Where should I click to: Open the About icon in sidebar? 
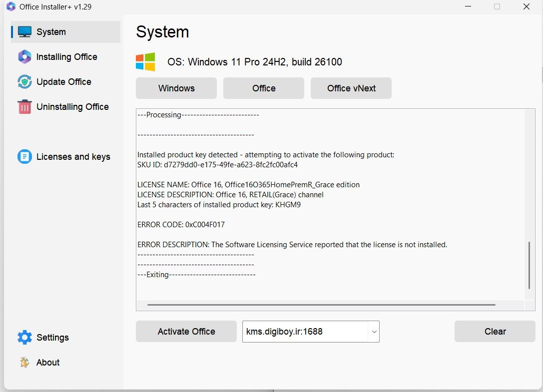[x=24, y=362]
